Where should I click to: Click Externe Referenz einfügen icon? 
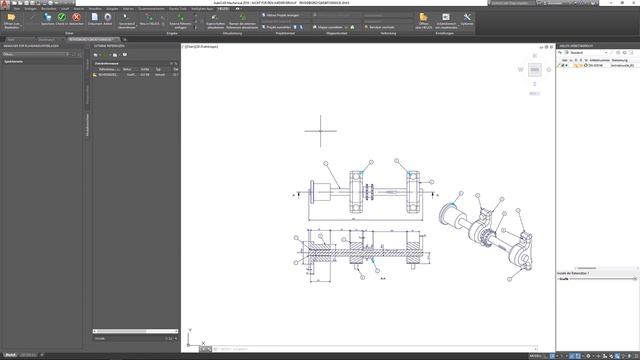[180, 18]
